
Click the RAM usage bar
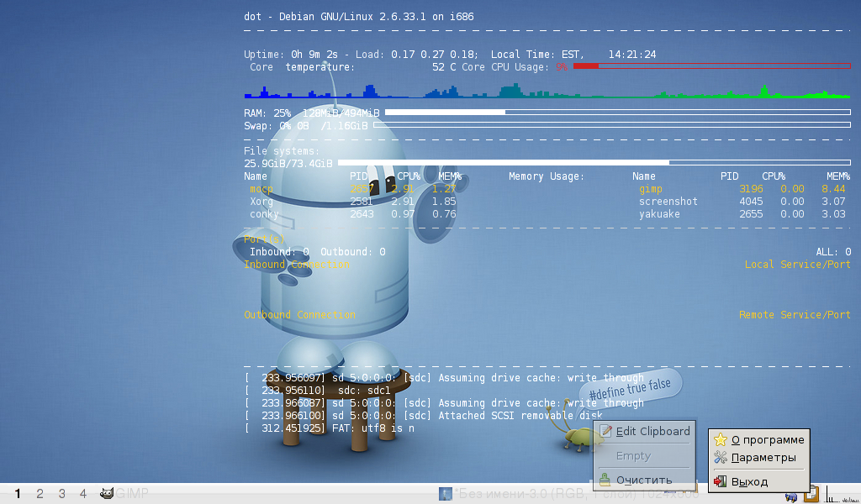(618, 113)
